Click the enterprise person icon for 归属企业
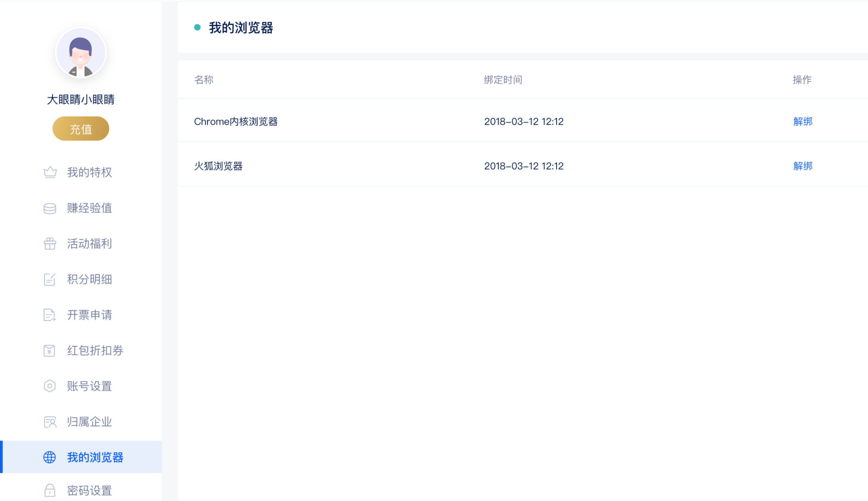868x501 pixels. coord(50,422)
